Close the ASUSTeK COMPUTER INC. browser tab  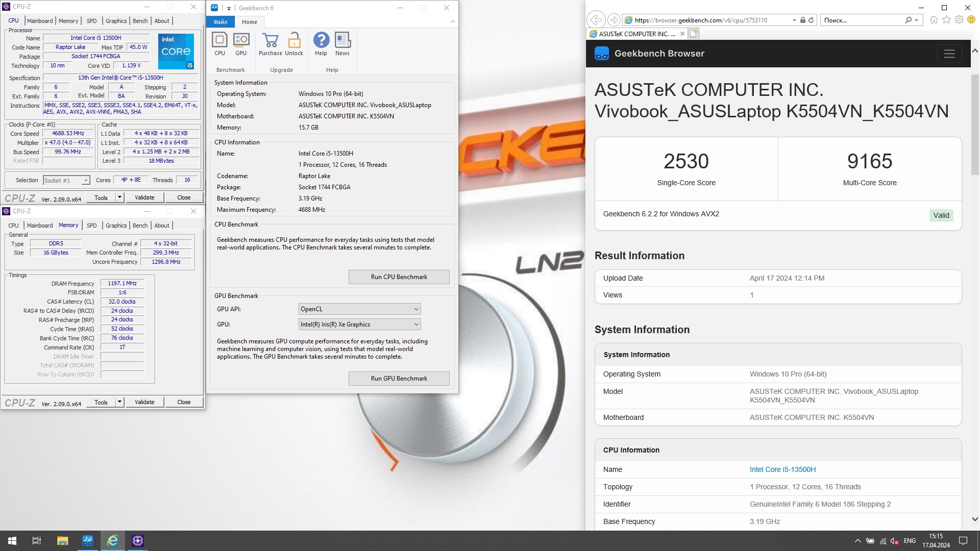[682, 34]
